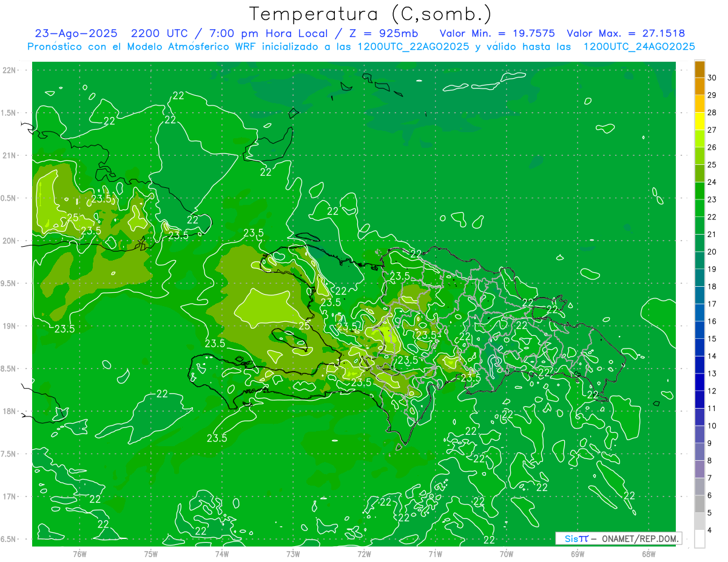Click the "21N" latitude label
This screenshot has width=728, height=562.
click(x=8, y=156)
